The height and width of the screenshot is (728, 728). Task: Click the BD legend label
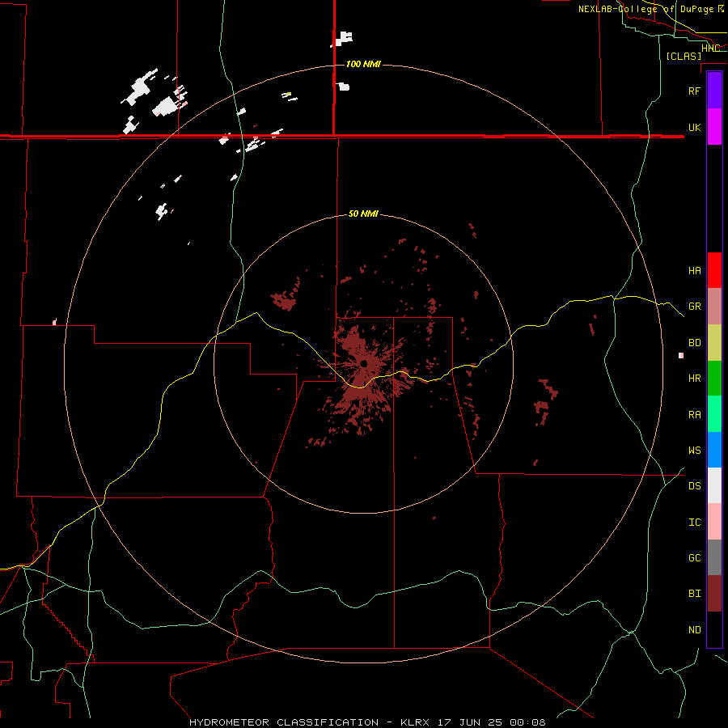[694, 343]
